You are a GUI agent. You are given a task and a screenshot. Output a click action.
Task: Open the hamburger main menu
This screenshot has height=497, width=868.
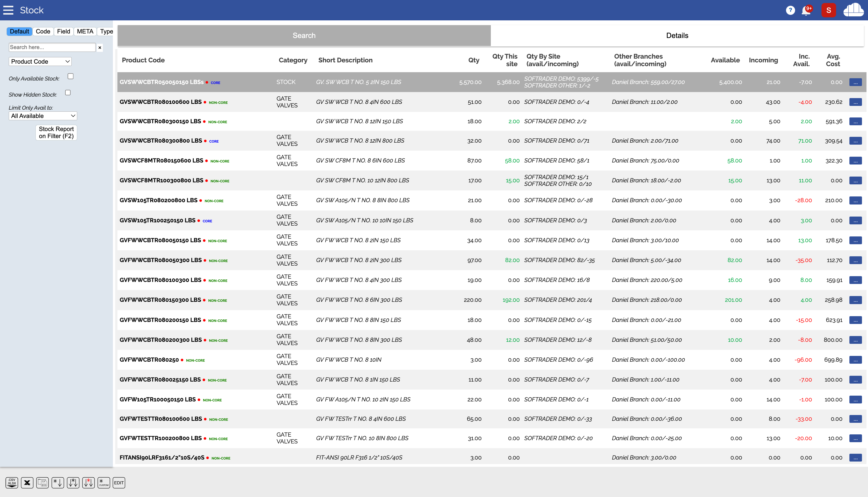pyautogui.click(x=8, y=10)
